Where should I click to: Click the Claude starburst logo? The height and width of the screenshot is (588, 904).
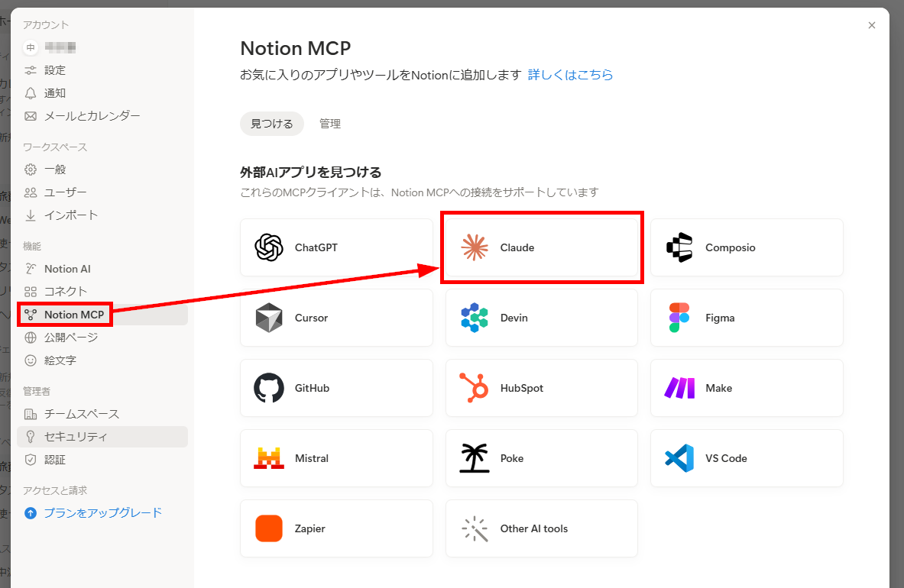click(x=475, y=247)
